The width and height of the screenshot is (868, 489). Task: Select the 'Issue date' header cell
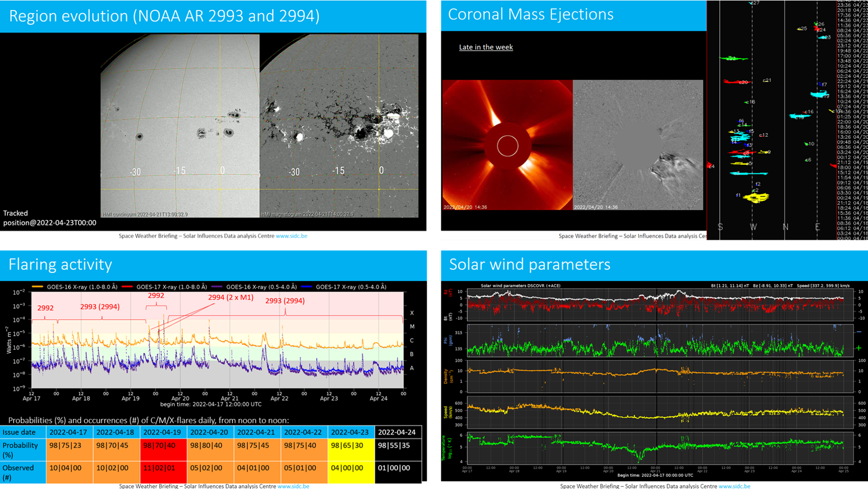coord(23,432)
